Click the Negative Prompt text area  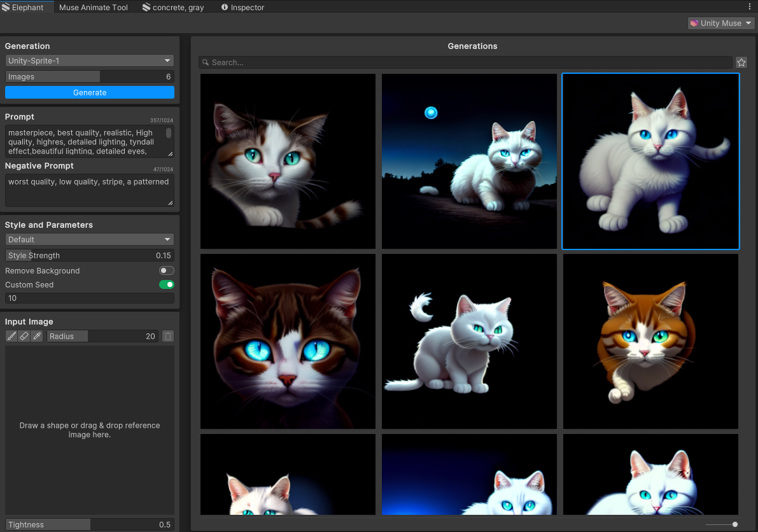point(90,190)
